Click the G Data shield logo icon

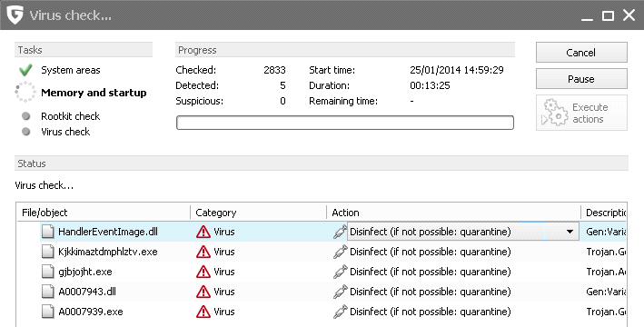tap(15, 15)
